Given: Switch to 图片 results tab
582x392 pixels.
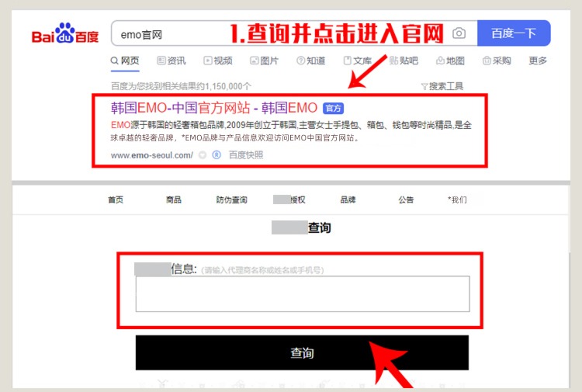Looking at the screenshot, I should (265, 61).
